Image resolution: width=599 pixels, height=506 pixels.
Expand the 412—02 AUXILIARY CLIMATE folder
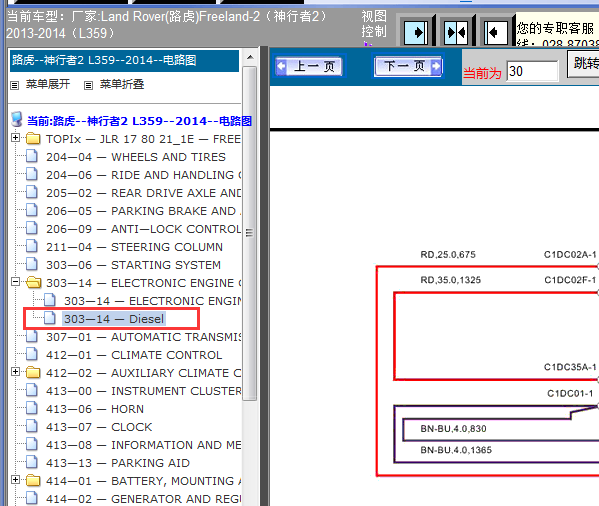[x=15, y=372]
